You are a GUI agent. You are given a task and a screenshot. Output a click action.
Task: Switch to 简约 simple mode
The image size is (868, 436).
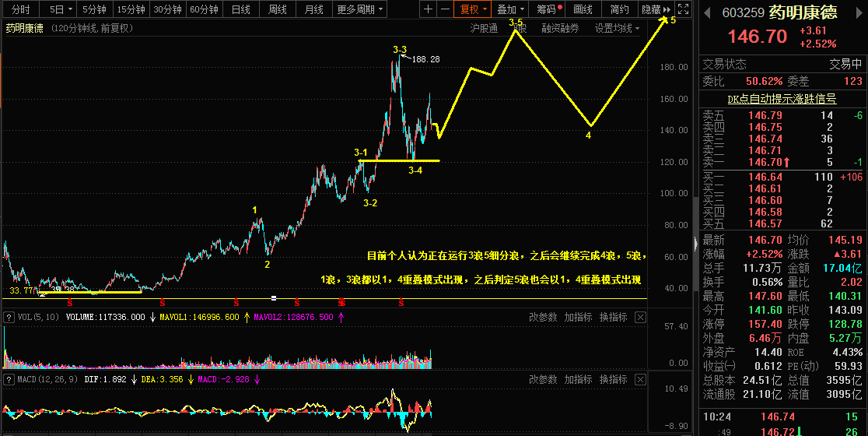(x=619, y=9)
